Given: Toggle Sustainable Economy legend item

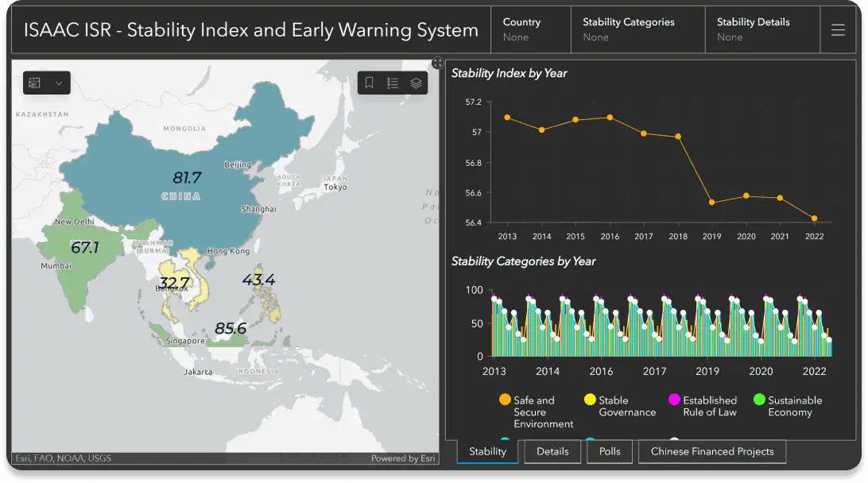Looking at the screenshot, I should (x=788, y=405).
